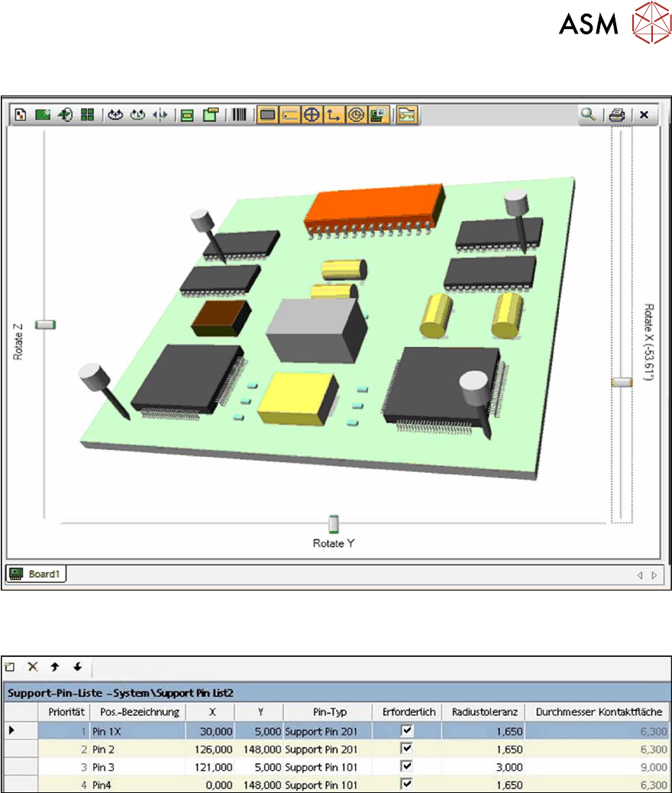Toggle the 3D board view button
The height and width of the screenshot is (793, 672).
click(x=378, y=115)
